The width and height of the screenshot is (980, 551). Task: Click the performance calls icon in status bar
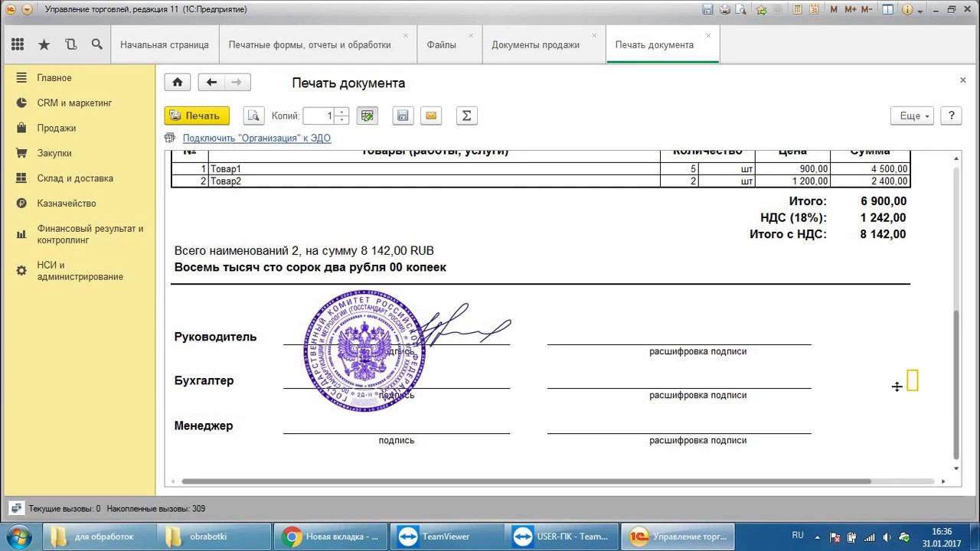[x=16, y=508]
